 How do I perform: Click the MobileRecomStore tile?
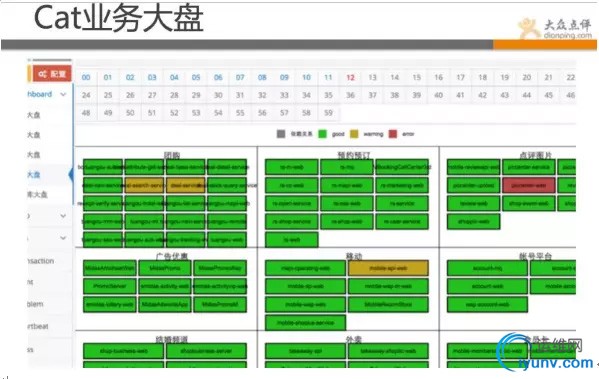[x=388, y=304]
